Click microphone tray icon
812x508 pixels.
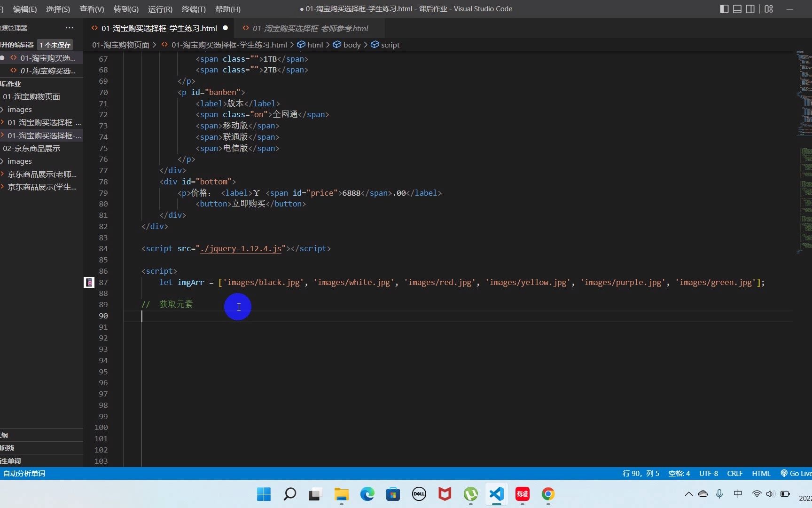tap(719, 494)
